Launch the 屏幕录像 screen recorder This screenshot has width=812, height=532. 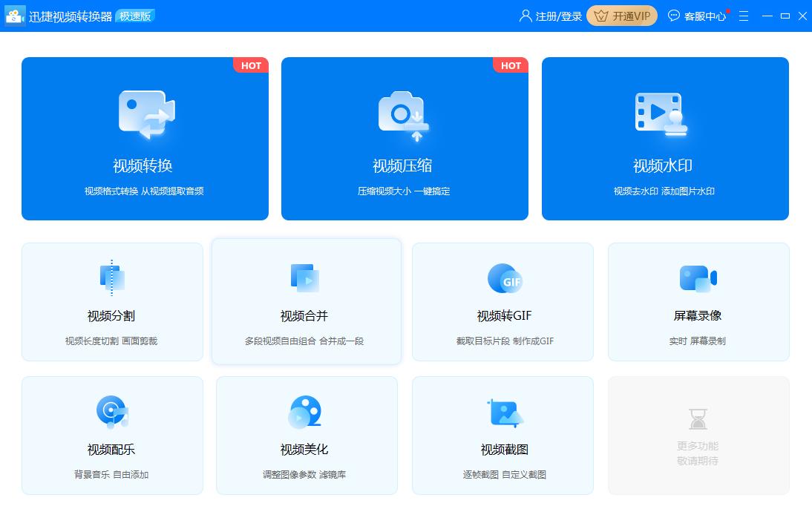698,301
